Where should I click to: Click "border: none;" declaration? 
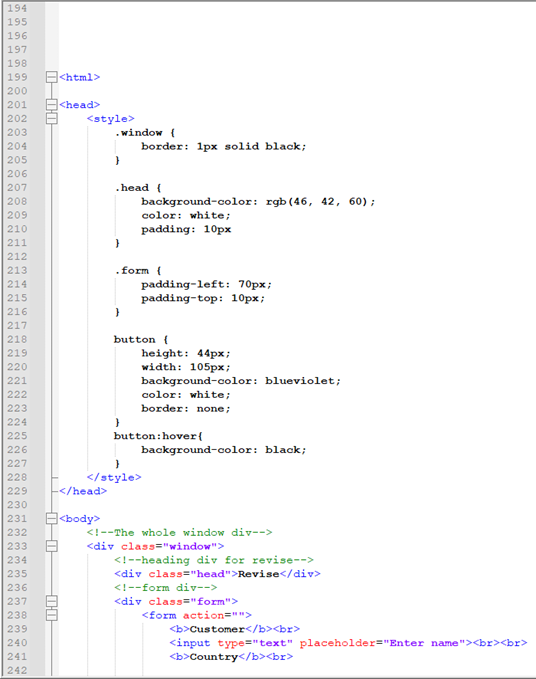click(x=186, y=408)
